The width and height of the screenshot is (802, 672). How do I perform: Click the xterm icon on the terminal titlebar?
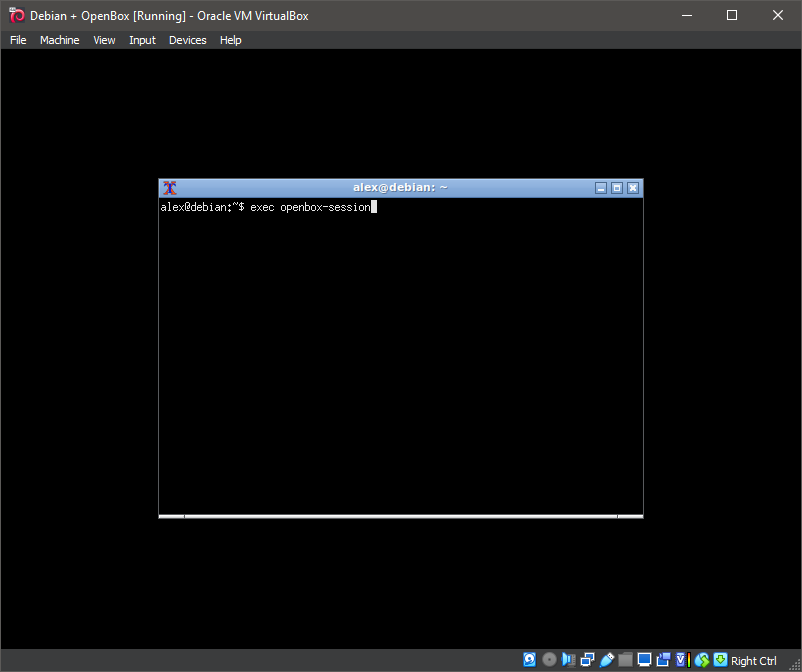coord(169,187)
